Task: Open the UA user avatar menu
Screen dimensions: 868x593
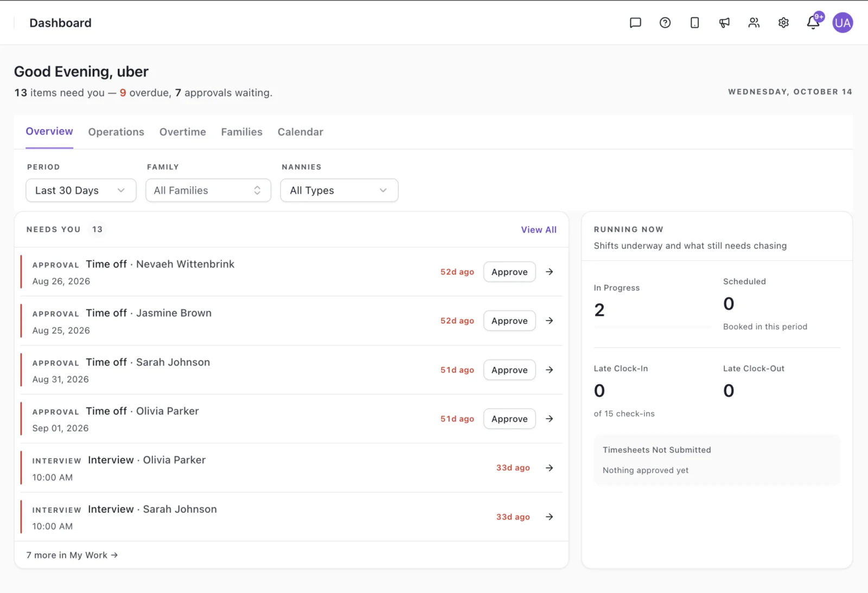Action: (843, 23)
